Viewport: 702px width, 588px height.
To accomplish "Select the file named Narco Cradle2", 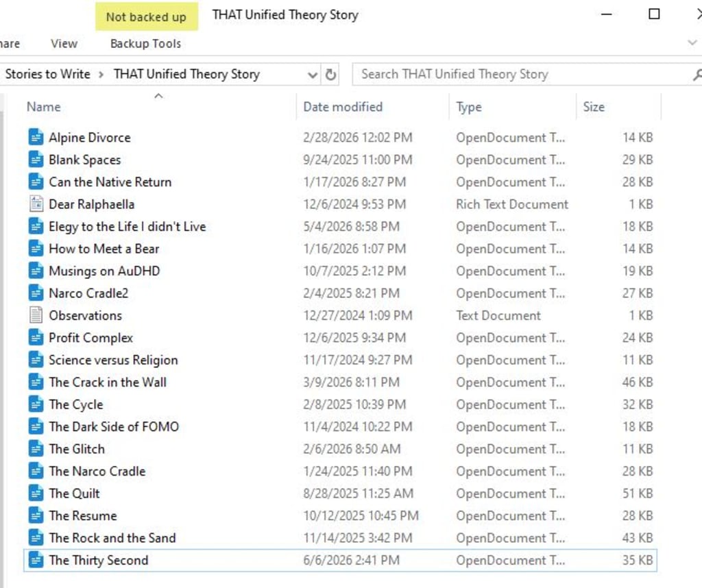I will pos(88,293).
